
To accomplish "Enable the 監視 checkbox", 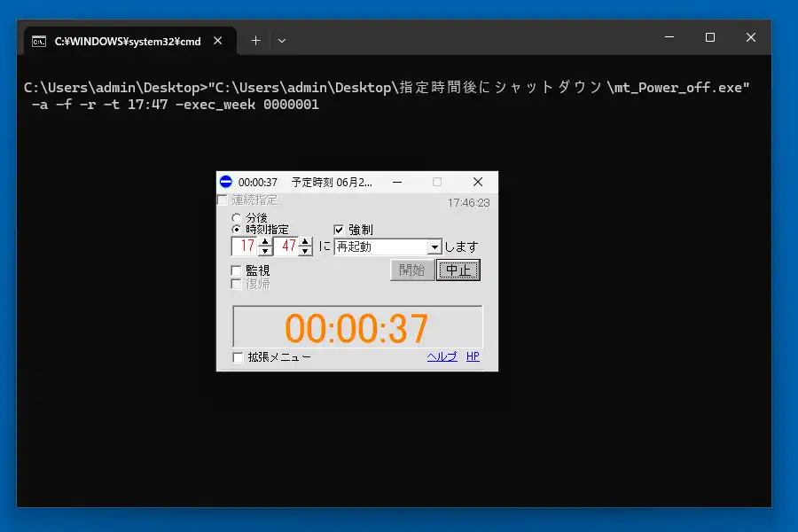I will pos(236,270).
